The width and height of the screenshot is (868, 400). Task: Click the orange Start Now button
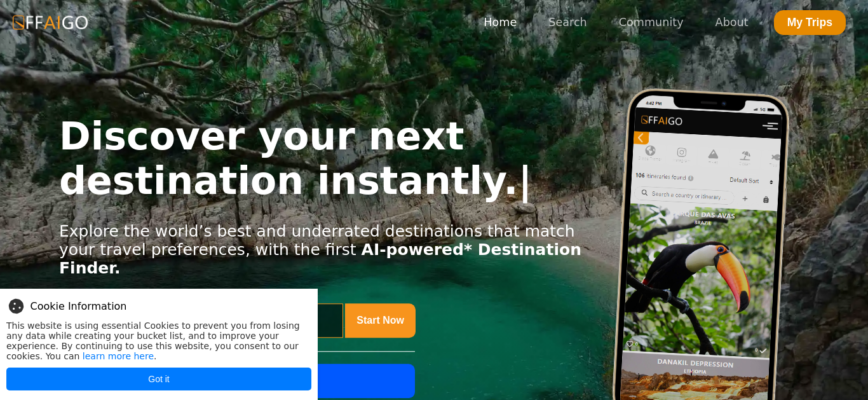(x=380, y=321)
